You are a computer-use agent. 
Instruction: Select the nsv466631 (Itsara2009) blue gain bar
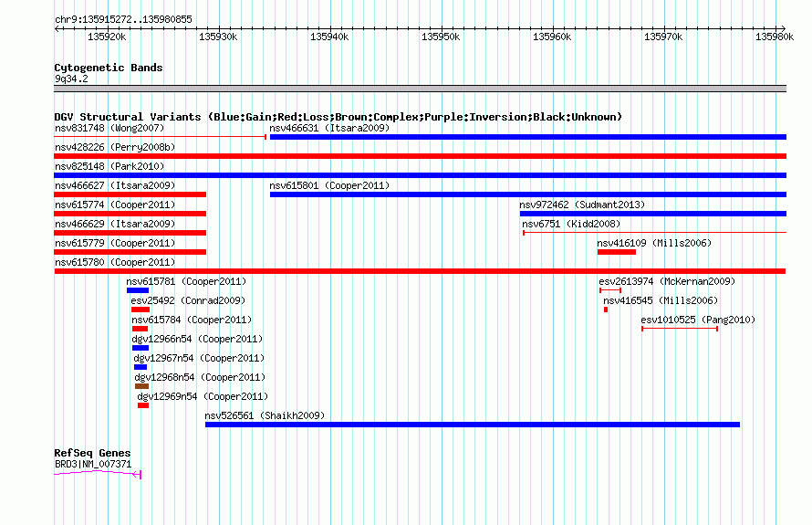528,137
